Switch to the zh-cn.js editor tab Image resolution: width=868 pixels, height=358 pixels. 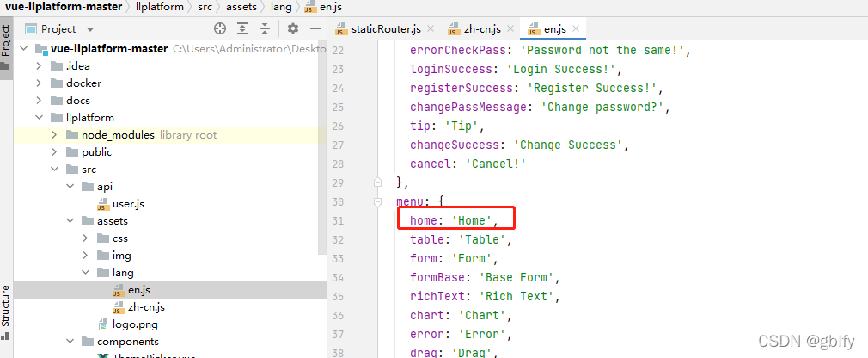pos(481,28)
